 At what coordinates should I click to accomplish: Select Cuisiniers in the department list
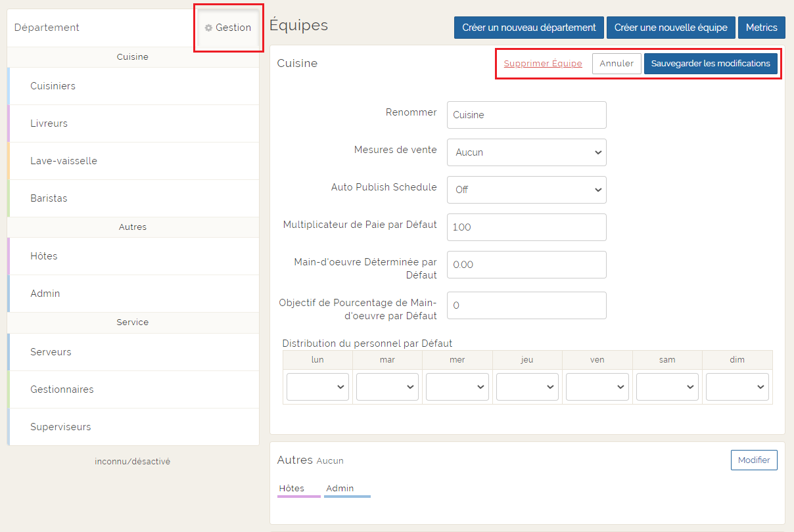[53, 86]
